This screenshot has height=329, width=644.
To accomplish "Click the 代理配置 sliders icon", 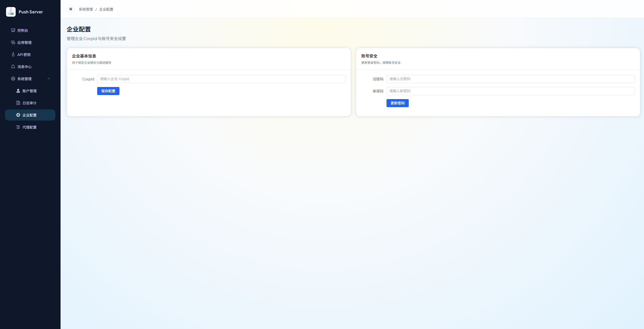I will coord(18,127).
